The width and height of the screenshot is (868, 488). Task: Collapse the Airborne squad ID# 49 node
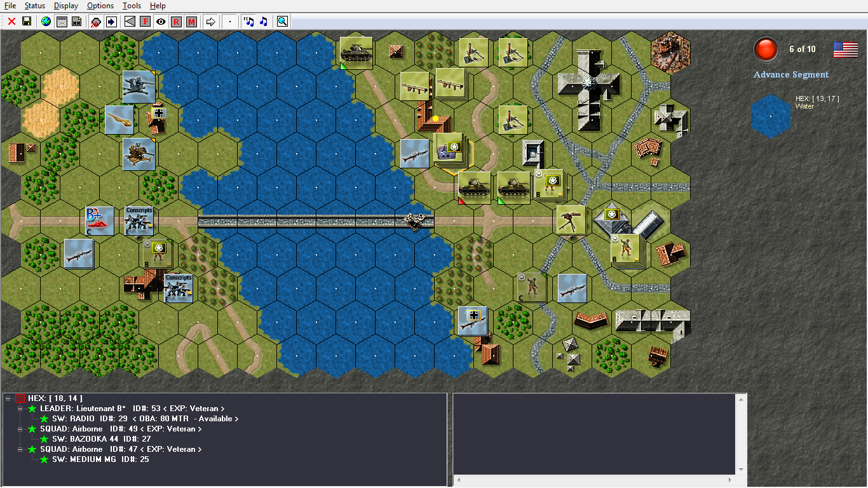coord(20,429)
